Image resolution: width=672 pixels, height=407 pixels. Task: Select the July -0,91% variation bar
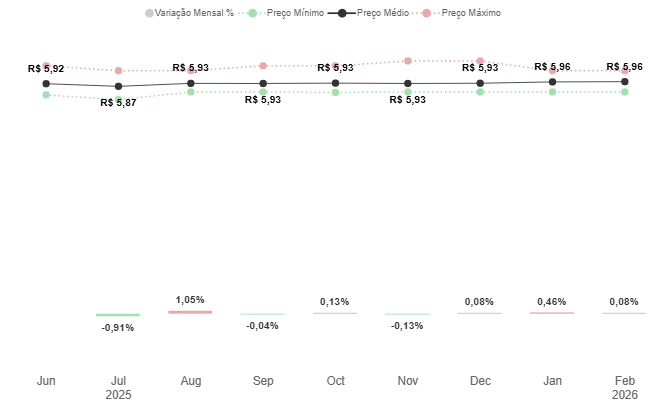click(x=118, y=315)
